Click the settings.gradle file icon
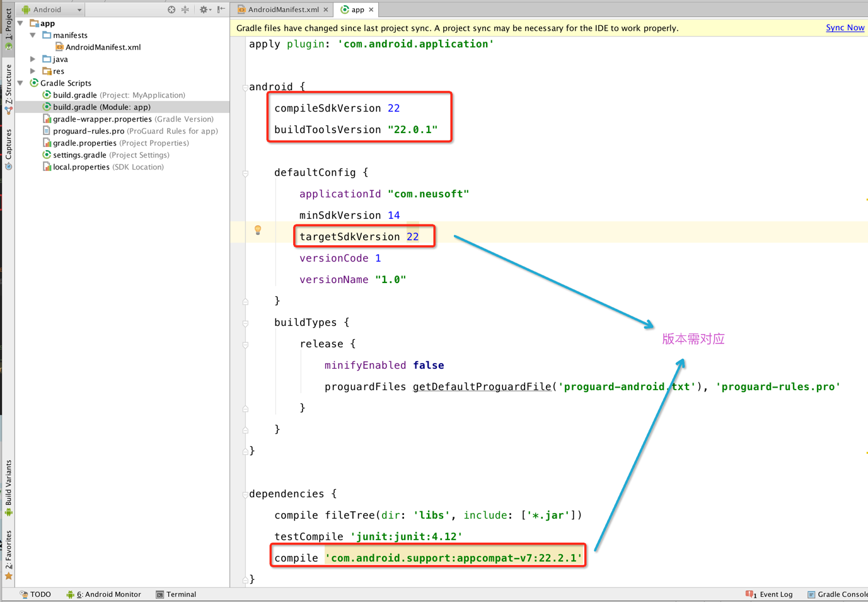Image resolution: width=868 pixels, height=602 pixels. point(47,155)
